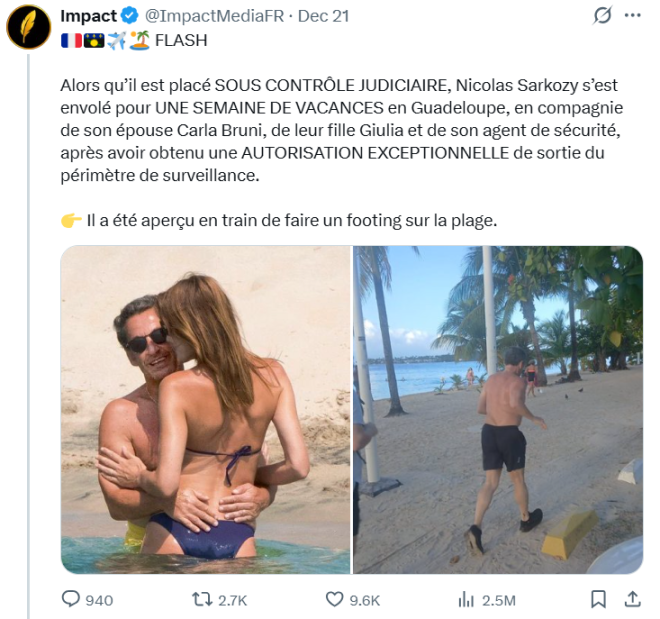Open the three-dot more options menu
Screen dimensions: 660x619
(x=633, y=16)
